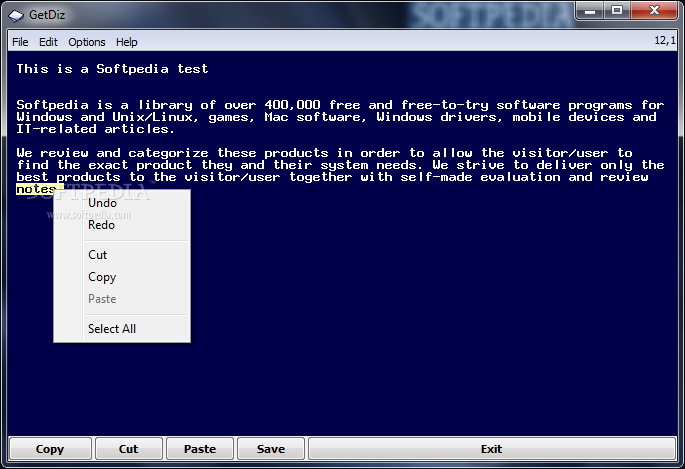The height and width of the screenshot is (469, 685).
Task: Open the Help menu
Action: (x=127, y=42)
